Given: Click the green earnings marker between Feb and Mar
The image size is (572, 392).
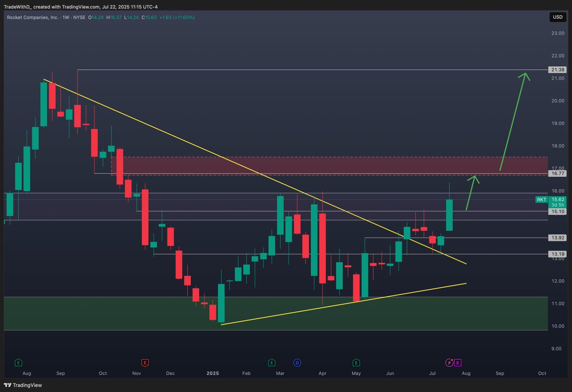Looking at the screenshot, I should click(271, 363).
